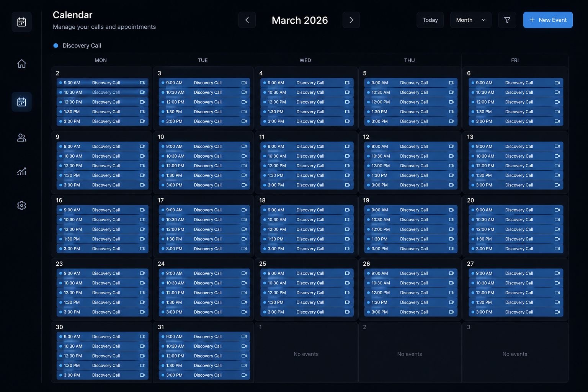The height and width of the screenshot is (392, 588).
Task: Click the March 2026 month title
Action: tap(300, 20)
